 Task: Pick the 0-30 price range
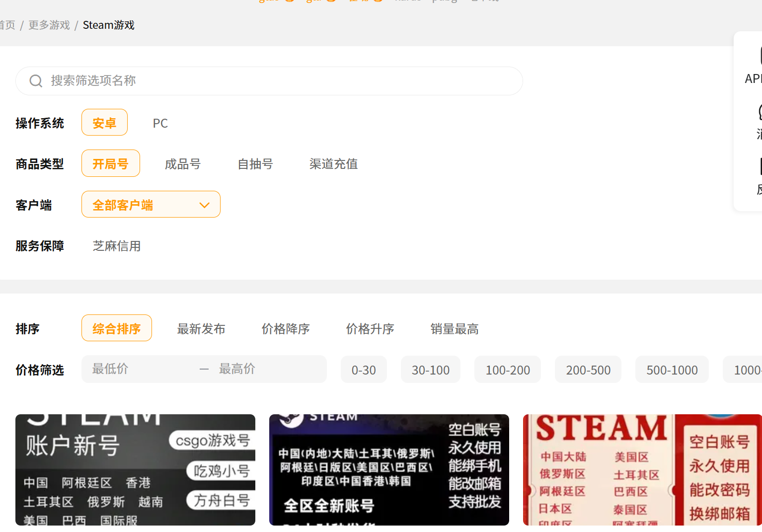coord(364,370)
